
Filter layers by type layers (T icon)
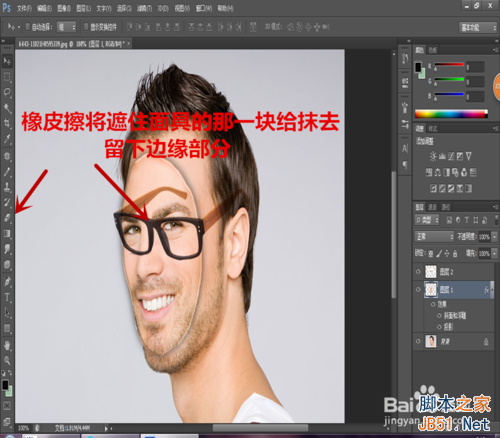(x=467, y=220)
